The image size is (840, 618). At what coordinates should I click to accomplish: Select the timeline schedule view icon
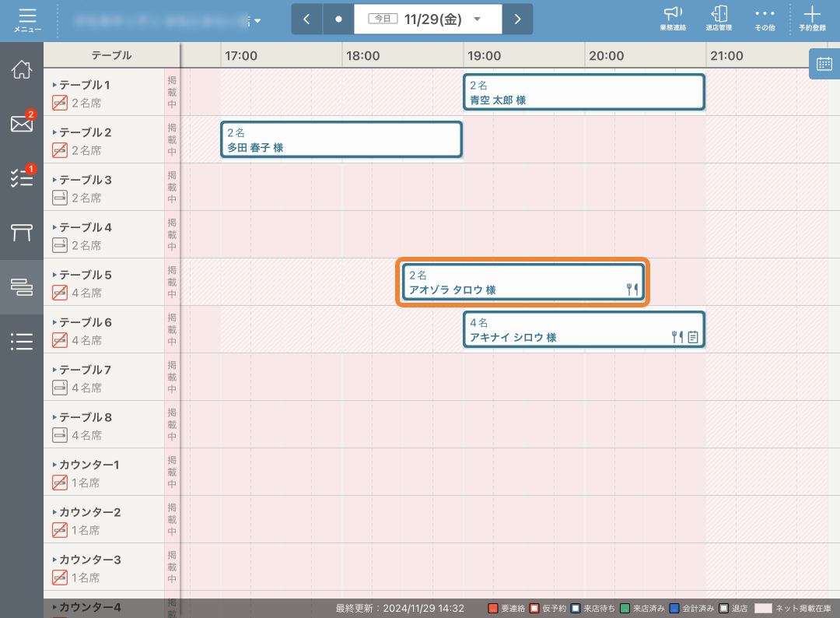(22, 286)
